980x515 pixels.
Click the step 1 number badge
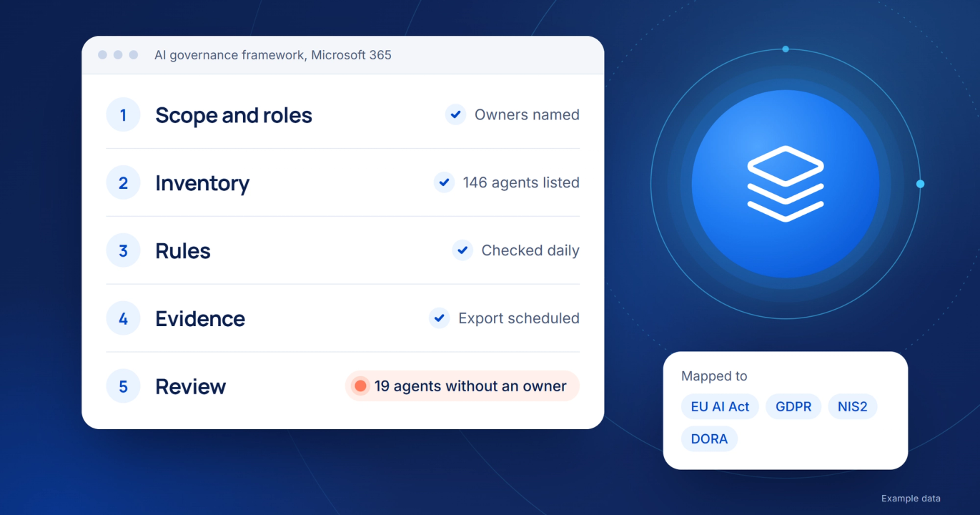click(x=123, y=114)
